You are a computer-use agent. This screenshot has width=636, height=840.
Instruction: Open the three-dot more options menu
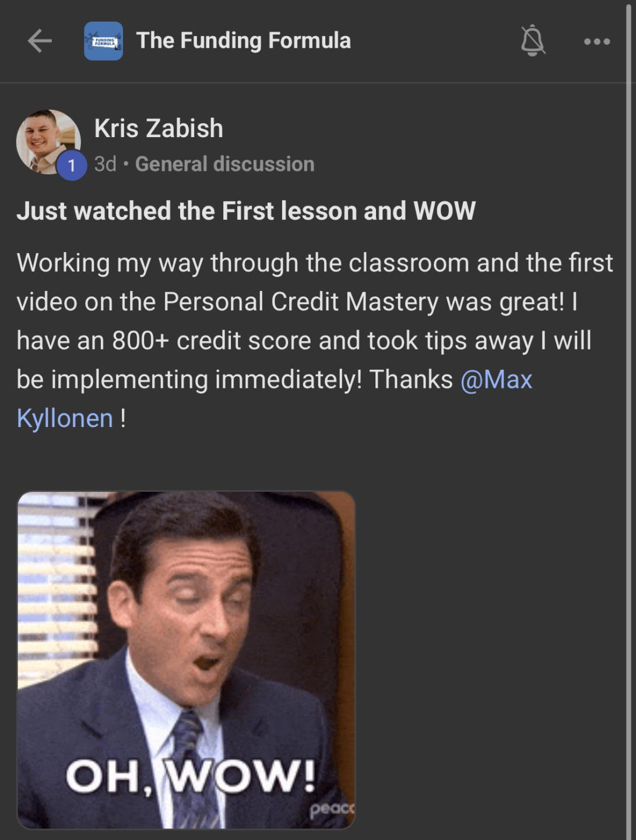pos(597,41)
